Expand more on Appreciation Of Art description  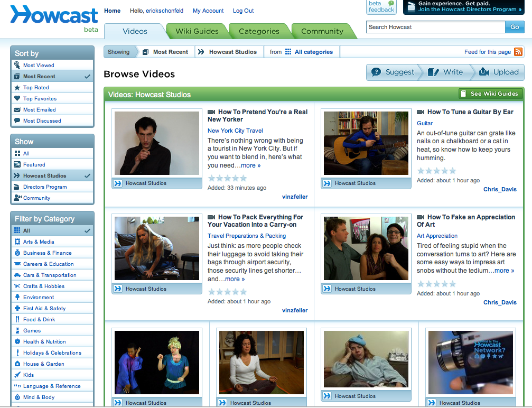504,271
